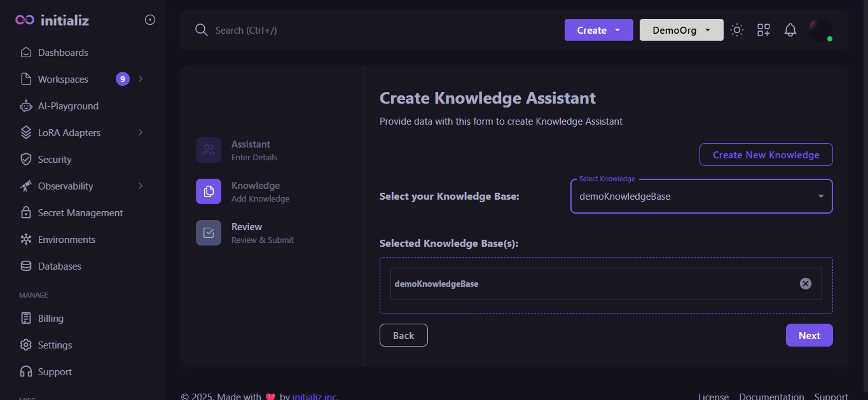Go to Secret Management page
Image resolution: width=868 pixels, height=400 pixels.
click(80, 213)
